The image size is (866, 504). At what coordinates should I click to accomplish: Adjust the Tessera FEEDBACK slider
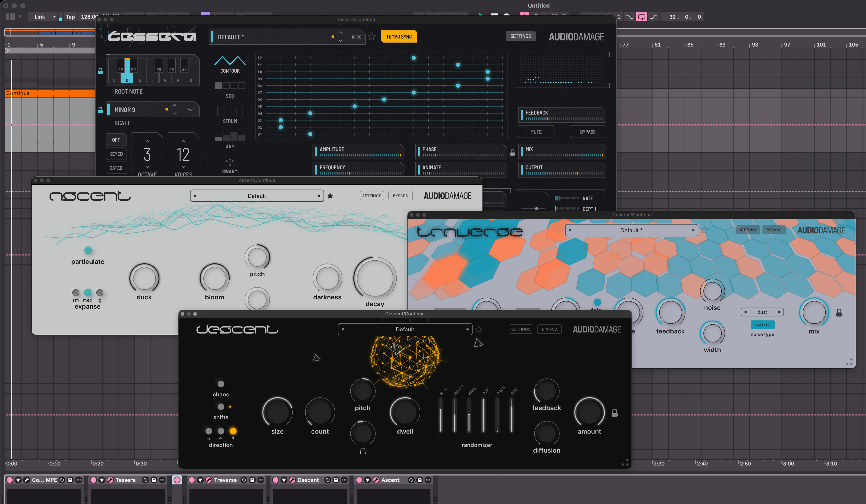click(562, 115)
